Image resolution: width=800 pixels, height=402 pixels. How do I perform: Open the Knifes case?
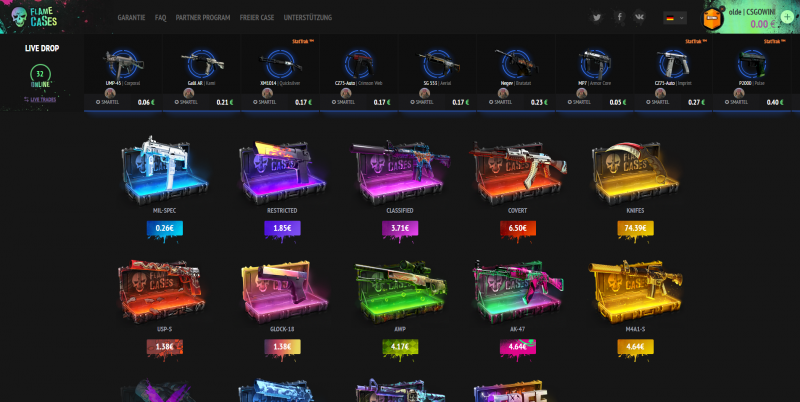point(635,172)
